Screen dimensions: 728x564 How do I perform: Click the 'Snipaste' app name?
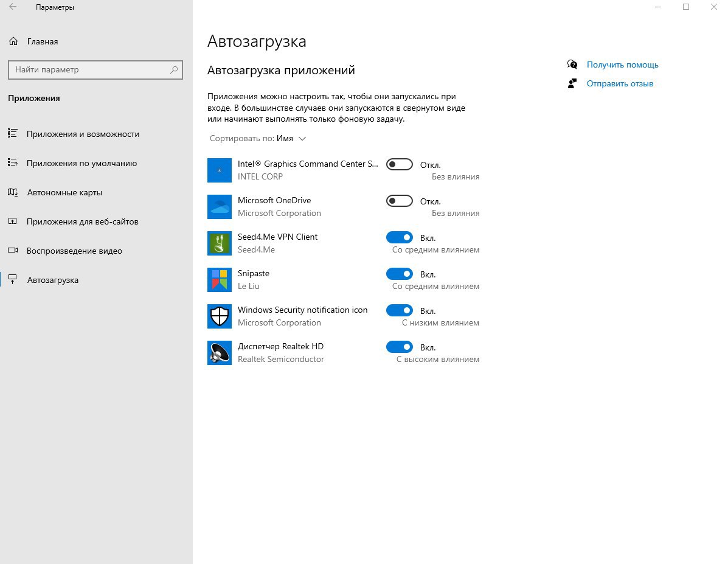254,273
